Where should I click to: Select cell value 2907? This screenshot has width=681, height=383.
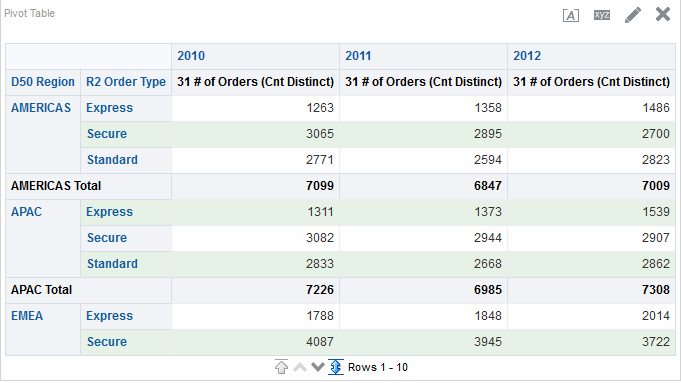(656, 238)
